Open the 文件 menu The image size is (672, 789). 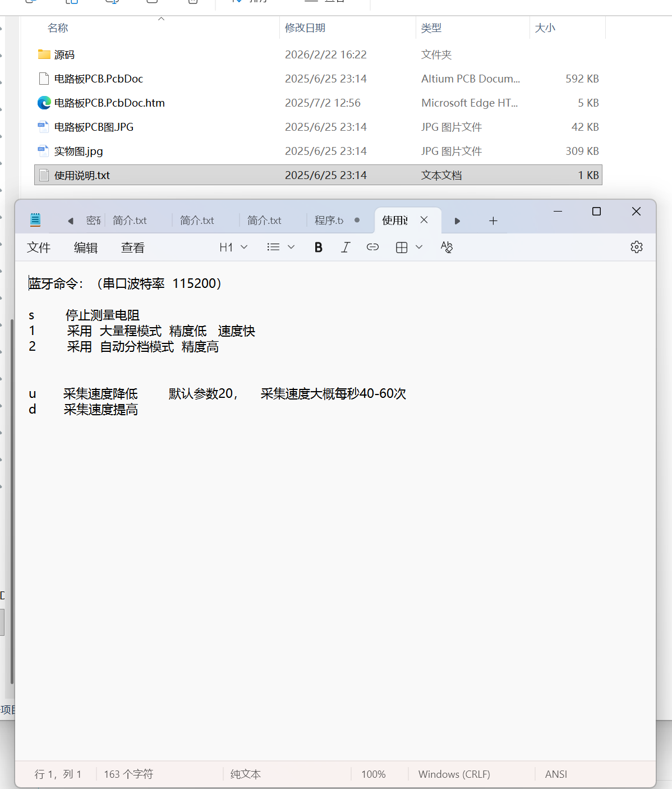[x=39, y=247]
